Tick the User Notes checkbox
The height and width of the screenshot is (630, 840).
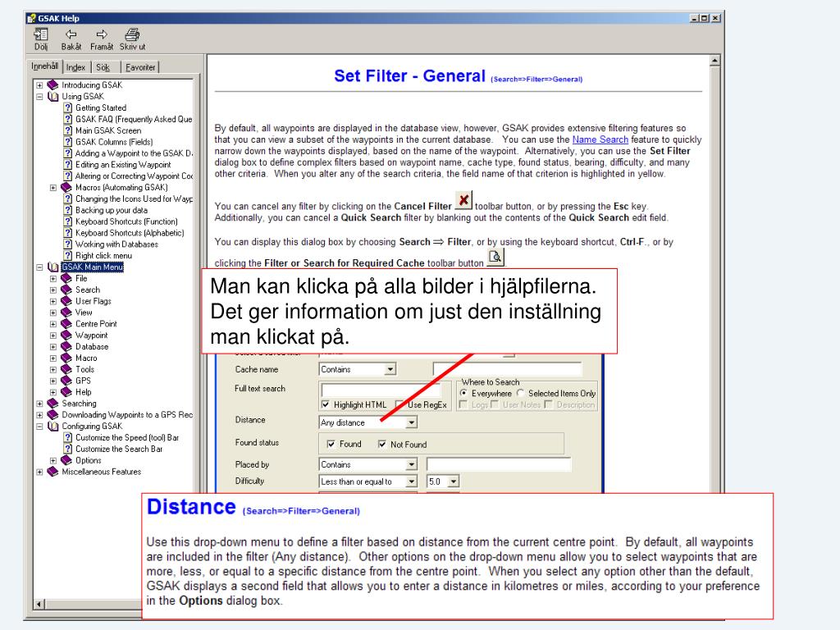(495, 404)
